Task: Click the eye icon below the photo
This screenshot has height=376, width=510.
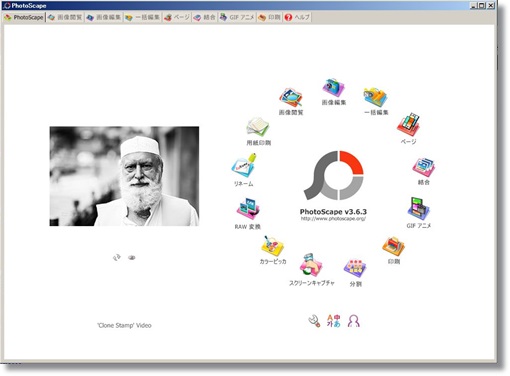Action: [132, 257]
